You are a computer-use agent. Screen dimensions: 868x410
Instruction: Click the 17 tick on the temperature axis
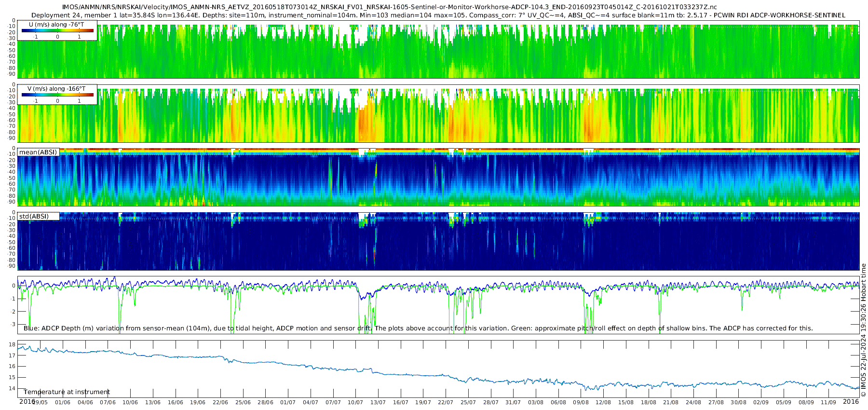pyautogui.click(x=13, y=355)
